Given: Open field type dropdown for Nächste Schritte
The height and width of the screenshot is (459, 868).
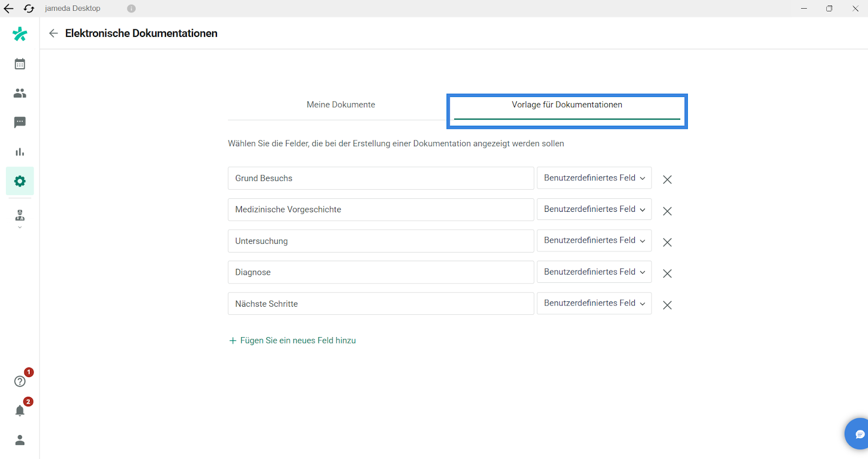Looking at the screenshot, I should (594, 303).
